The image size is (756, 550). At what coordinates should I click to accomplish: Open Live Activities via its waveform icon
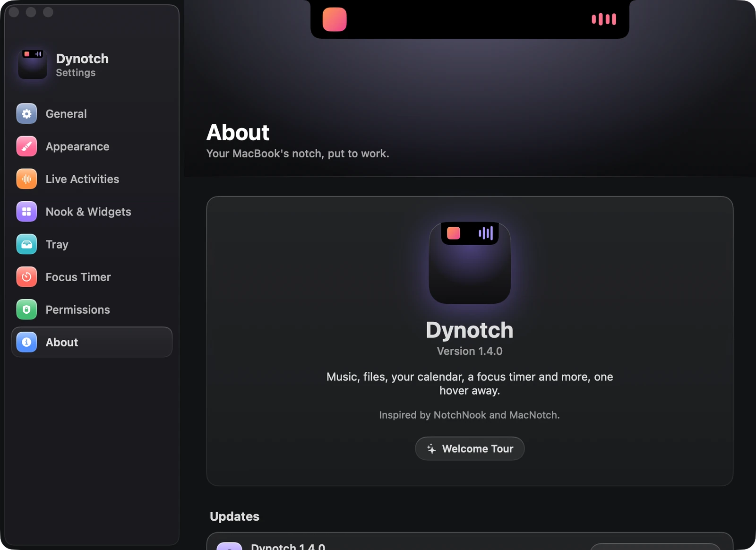pos(26,179)
